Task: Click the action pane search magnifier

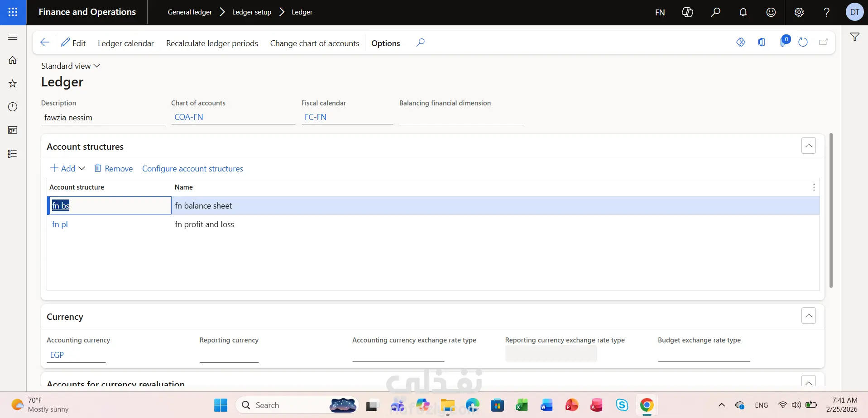Action: click(x=421, y=43)
